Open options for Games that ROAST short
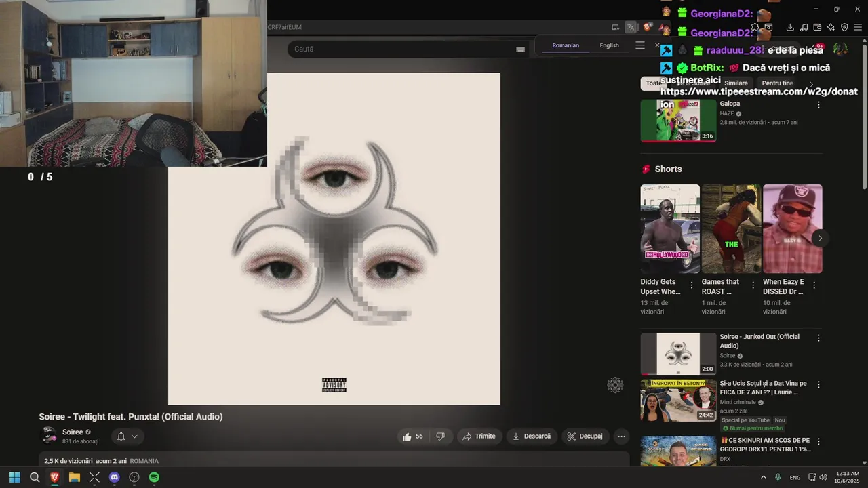The image size is (868, 488). 753,285
